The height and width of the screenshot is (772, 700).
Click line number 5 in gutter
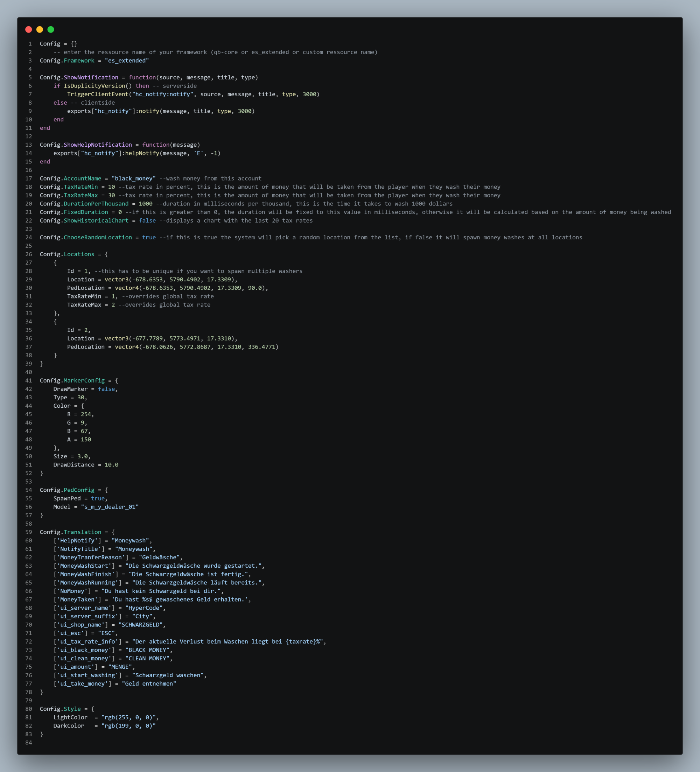point(30,77)
